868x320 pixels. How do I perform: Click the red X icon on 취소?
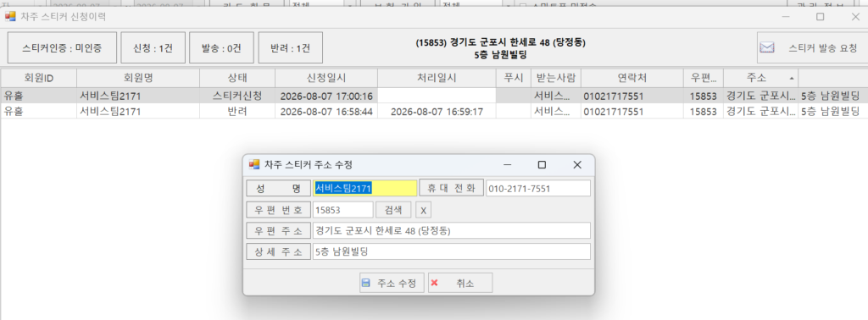tap(435, 283)
